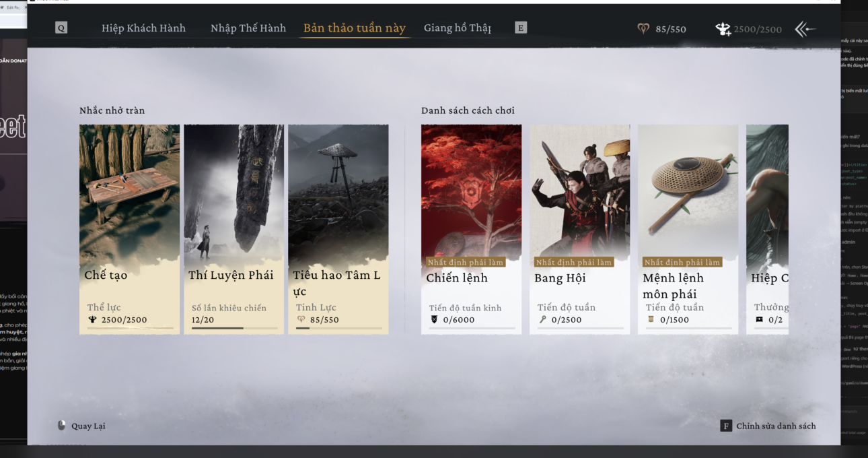The width and height of the screenshot is (868, 458).
Task: Click the stamina icon beside 2500/2500 in header
Action: coord(723,29)
